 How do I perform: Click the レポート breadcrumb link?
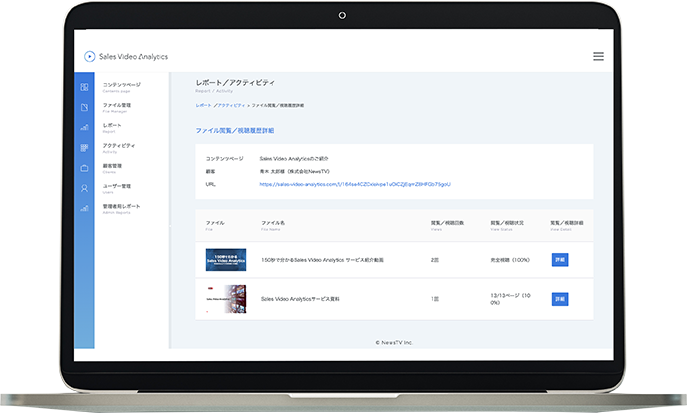pos(203,105)
